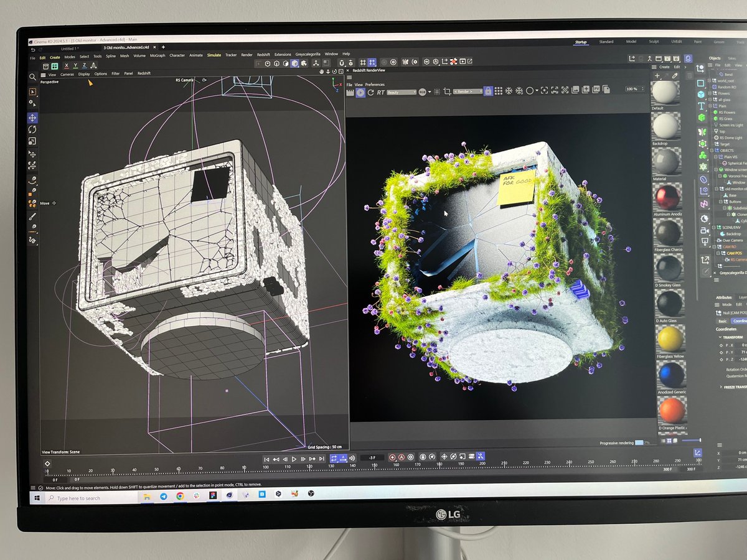
Task: Open the Render camera dropdown in RenderView
Action: point(468,91)
